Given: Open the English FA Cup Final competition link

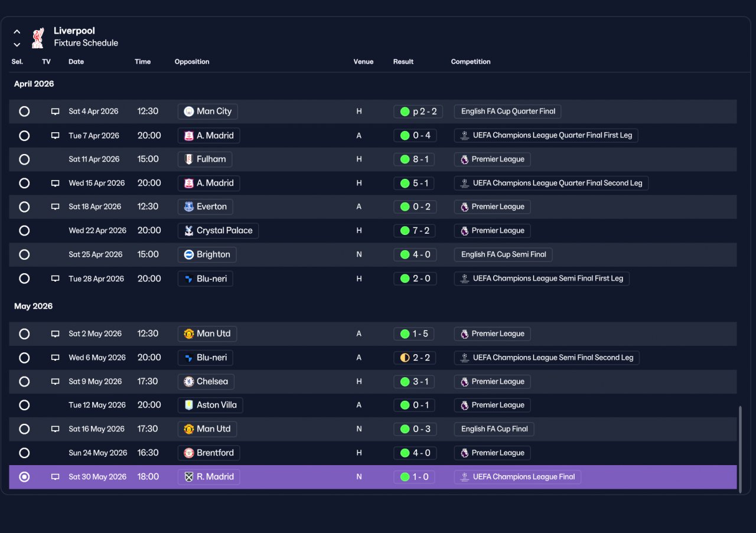Looking at the screenshot, I should pos(494,429).
